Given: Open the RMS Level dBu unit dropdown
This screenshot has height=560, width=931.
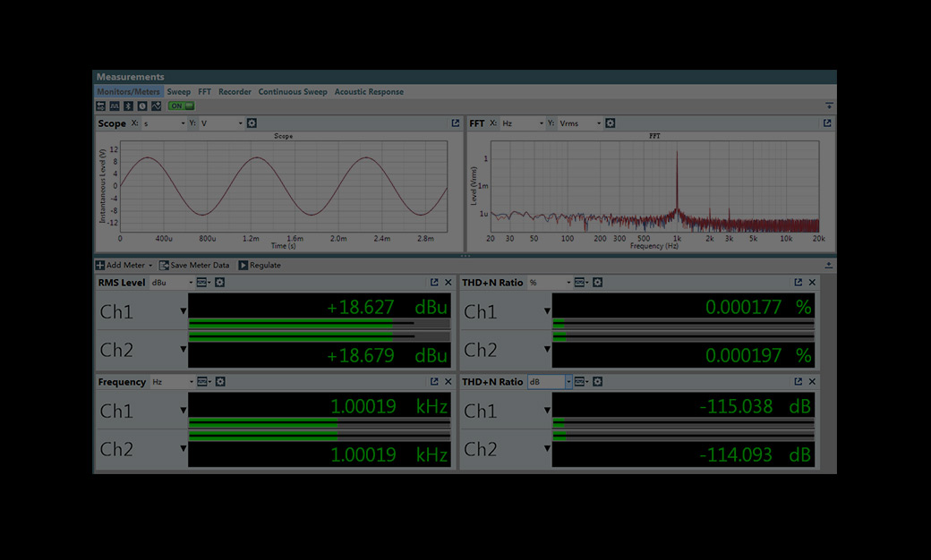Looking at the screenshot, I should [x=172, y=283].
